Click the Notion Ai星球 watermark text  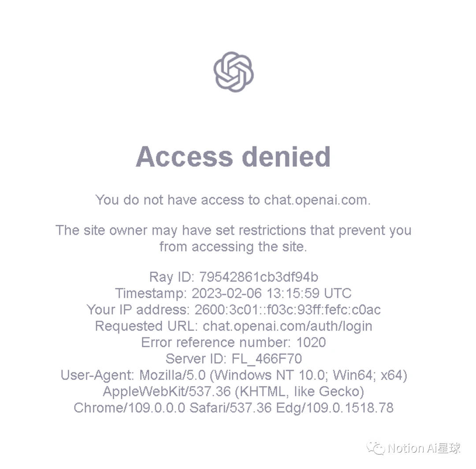click(424, 448)
